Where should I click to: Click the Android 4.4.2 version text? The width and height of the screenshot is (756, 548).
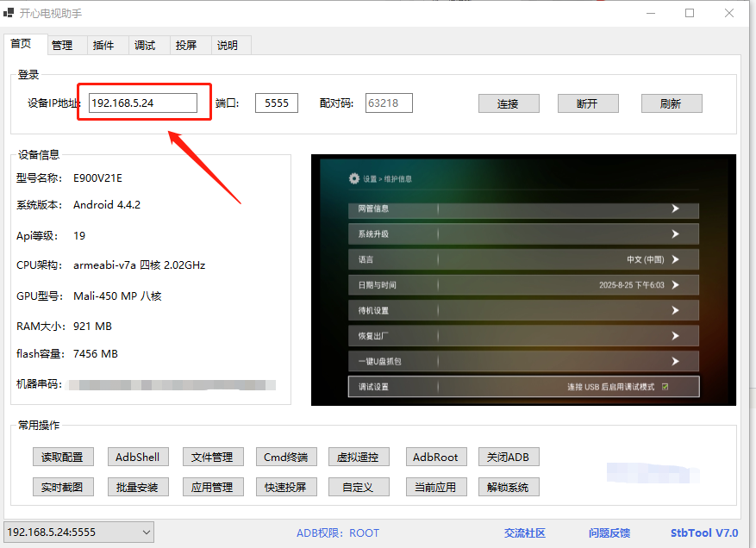point(107,205)
